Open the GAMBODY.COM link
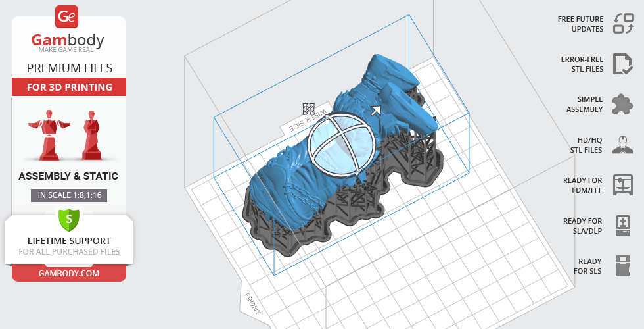This screenshot has height=329, width=644. (x=68, y=272)
